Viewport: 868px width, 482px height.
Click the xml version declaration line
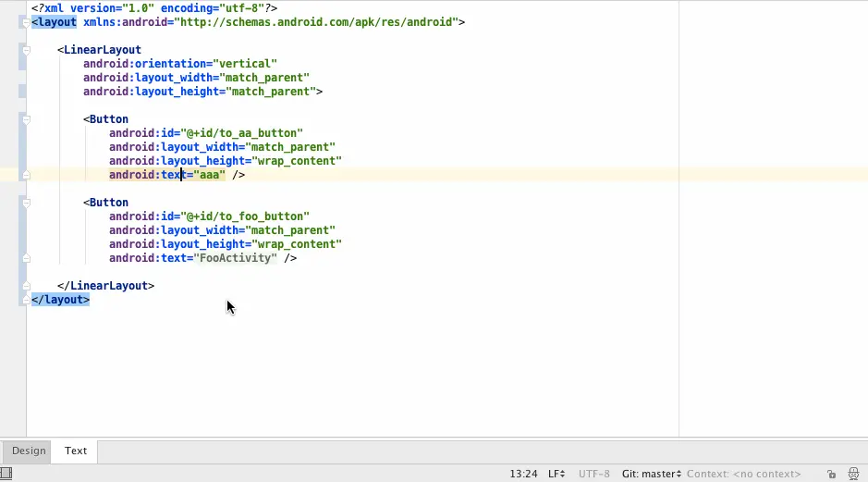154,8
